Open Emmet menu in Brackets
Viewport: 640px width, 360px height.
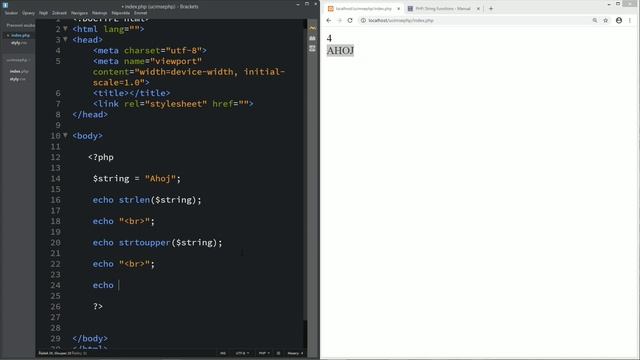click(x=140, y=13)
